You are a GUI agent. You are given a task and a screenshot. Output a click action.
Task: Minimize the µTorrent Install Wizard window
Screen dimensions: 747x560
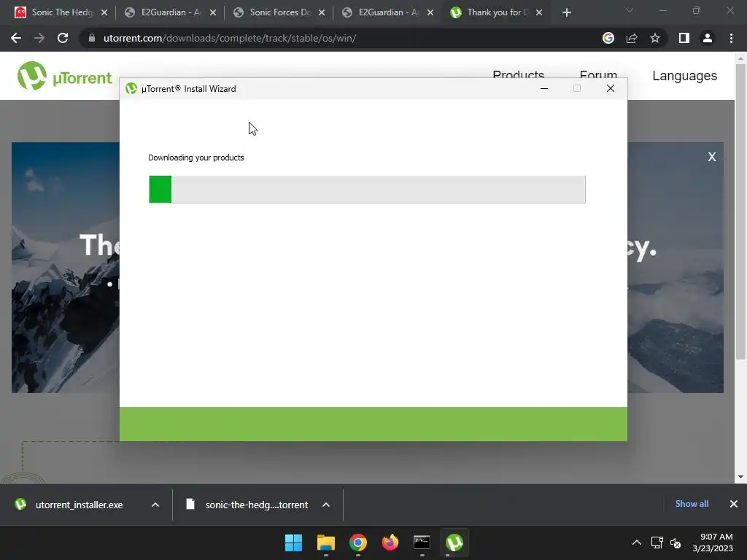point(544,88)
